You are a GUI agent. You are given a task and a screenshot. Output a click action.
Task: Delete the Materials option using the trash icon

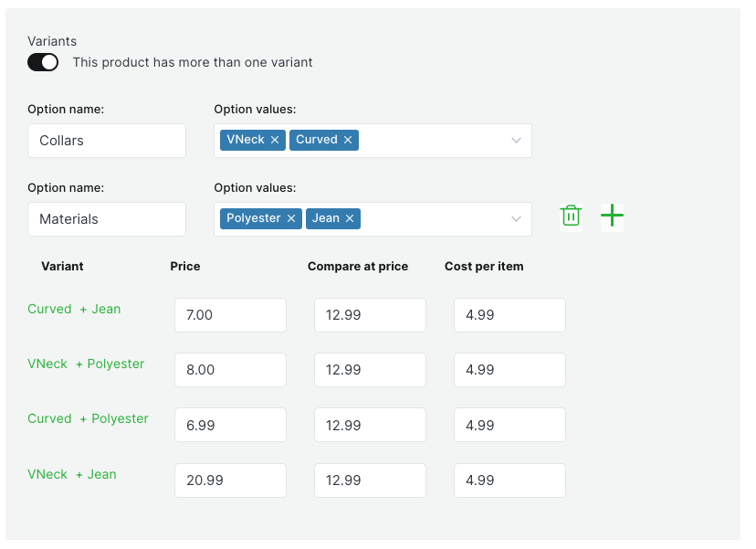click(571, 216)
